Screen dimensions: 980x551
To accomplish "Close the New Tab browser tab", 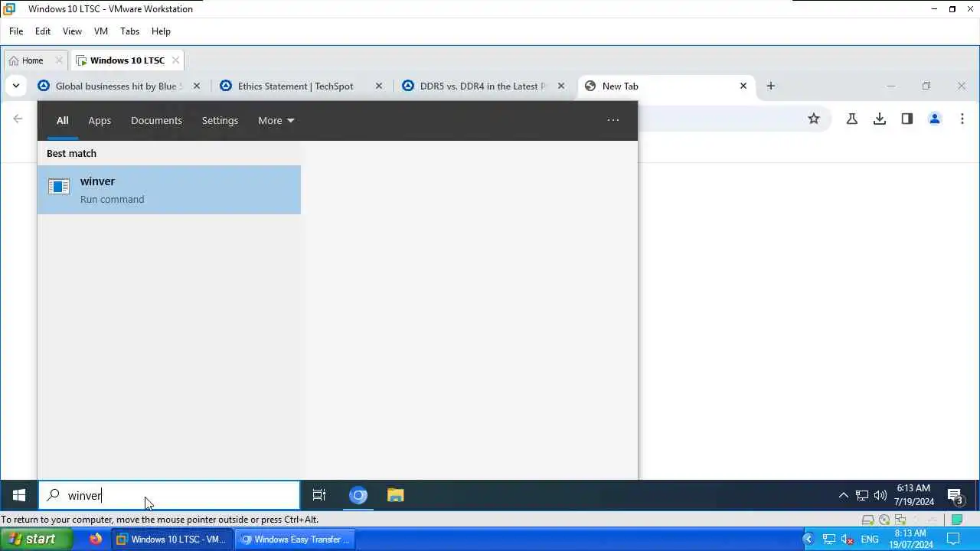I will [743, 86].
